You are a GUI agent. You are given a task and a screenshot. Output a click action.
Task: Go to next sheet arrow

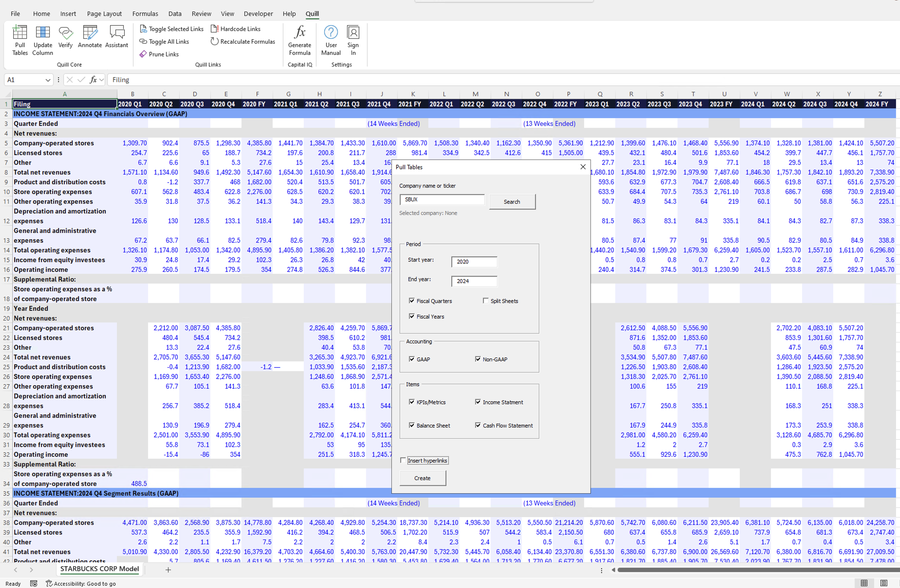[31, 570]
